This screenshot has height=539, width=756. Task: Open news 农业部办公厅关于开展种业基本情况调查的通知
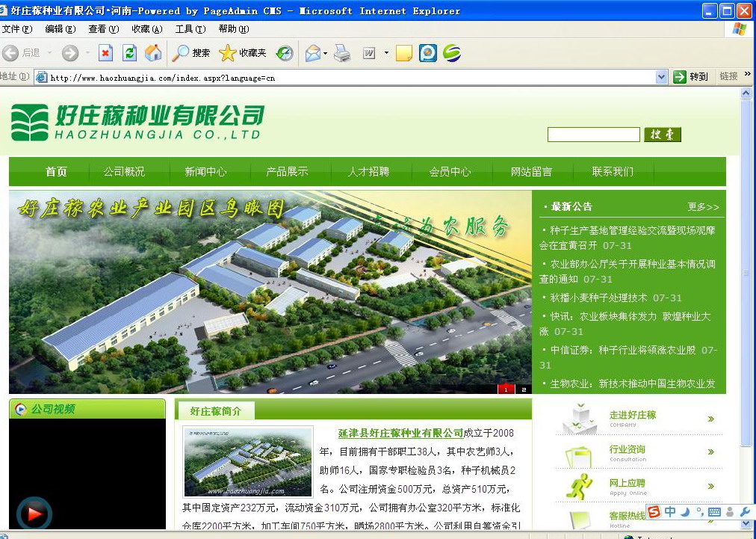(x=628, y=271)
